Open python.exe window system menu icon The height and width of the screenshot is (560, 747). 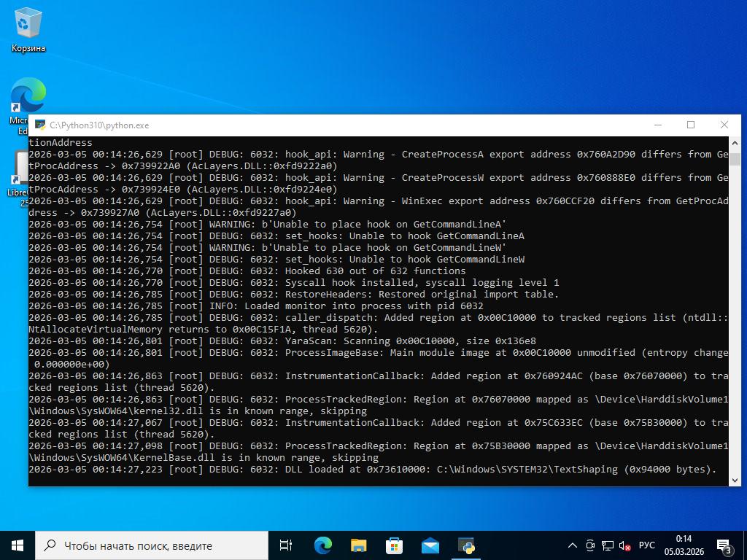(x=39, y=125)
